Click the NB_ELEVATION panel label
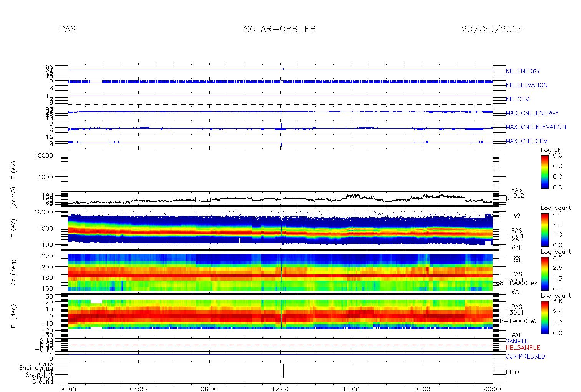Screen dimensions: 581x392 point(526,85)
